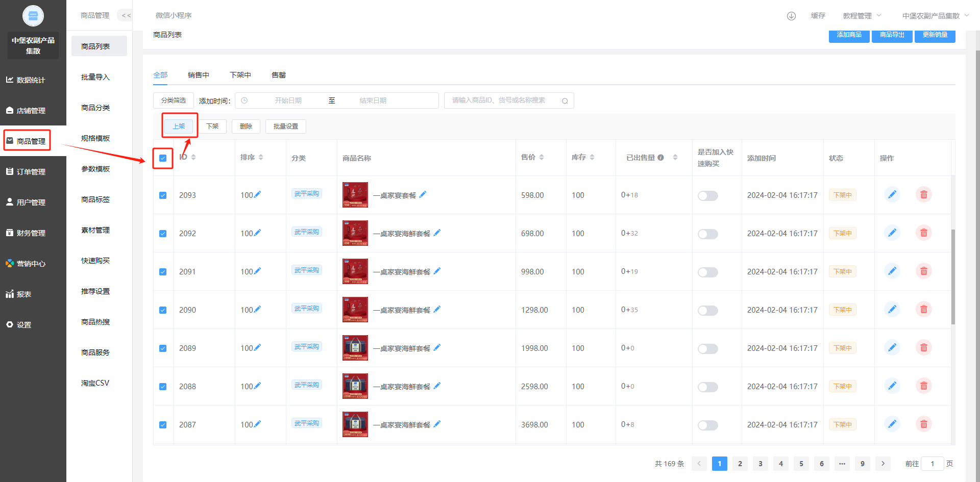
Task: Click pencil icon next to sort value of 2091
Action: [257, 271]
